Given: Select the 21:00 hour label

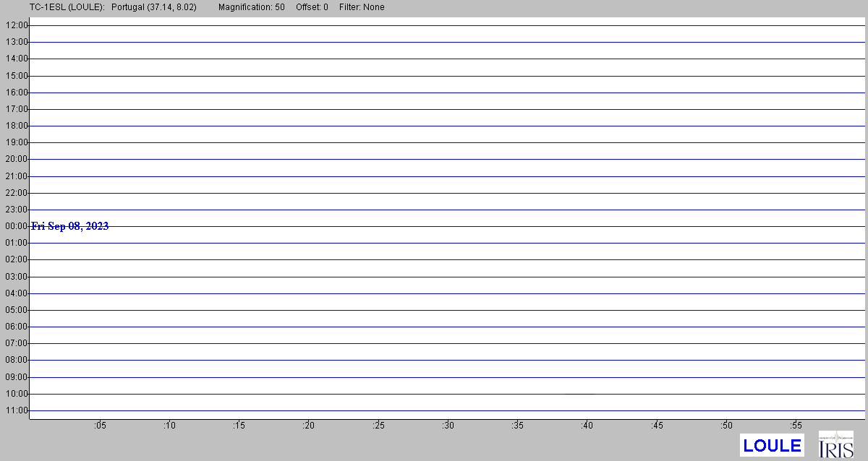Looking at the screenshot, I should click(x=16, y=176).
